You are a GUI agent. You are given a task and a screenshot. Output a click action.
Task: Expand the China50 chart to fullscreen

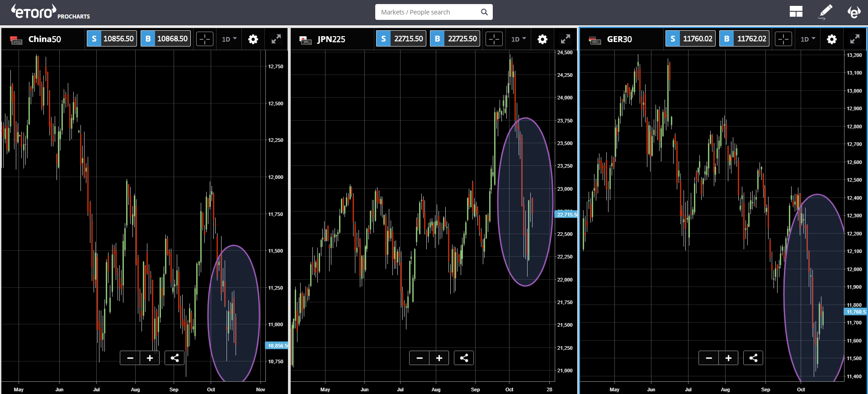click(276, 39)
